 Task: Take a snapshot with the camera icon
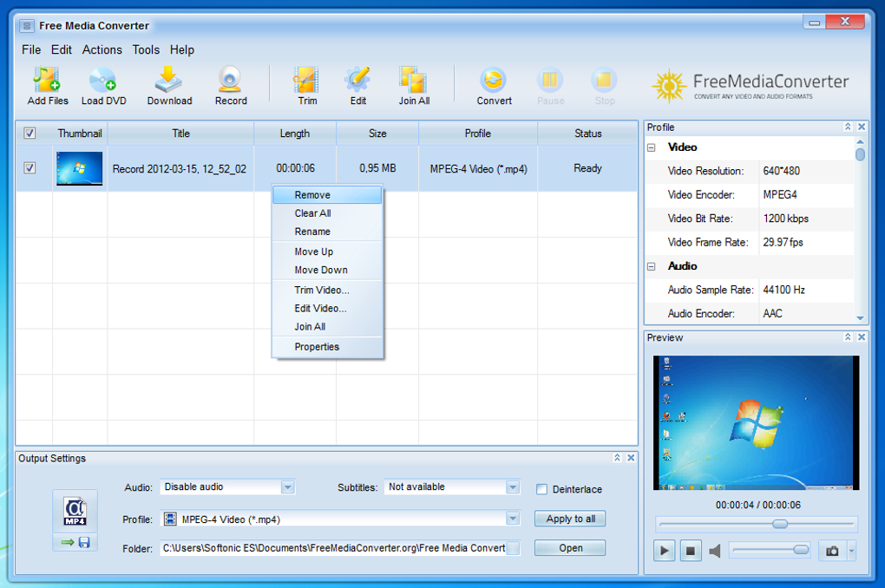point(832,550)
